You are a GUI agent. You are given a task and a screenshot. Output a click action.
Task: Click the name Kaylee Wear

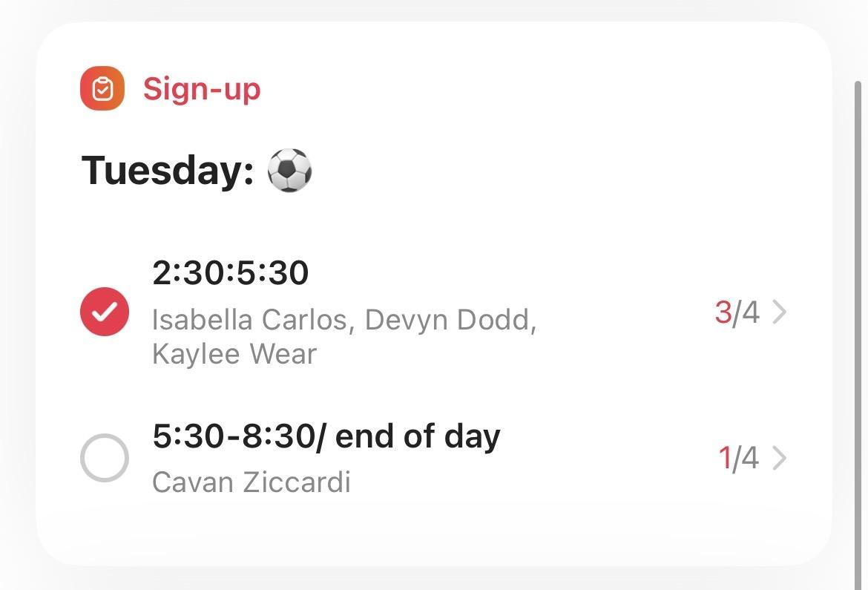[x=234, y=354]
